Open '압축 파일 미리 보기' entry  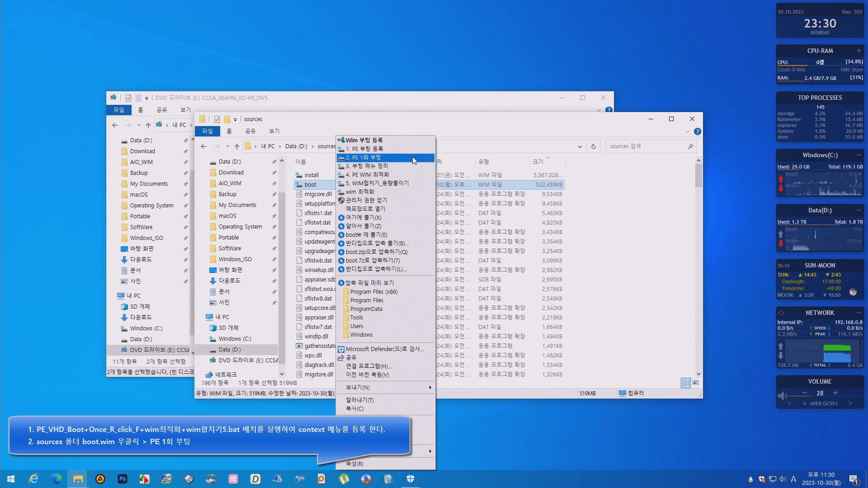[385, 283]
